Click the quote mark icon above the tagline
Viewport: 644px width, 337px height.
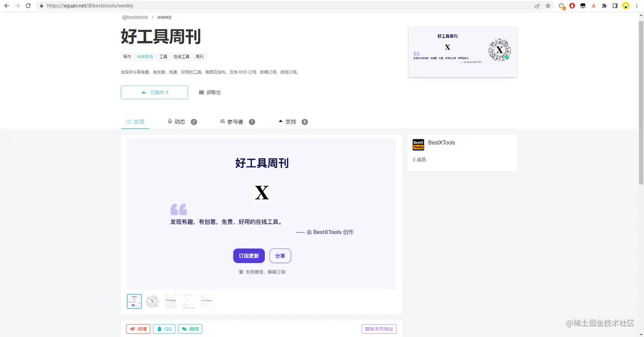tap(178, 208)
